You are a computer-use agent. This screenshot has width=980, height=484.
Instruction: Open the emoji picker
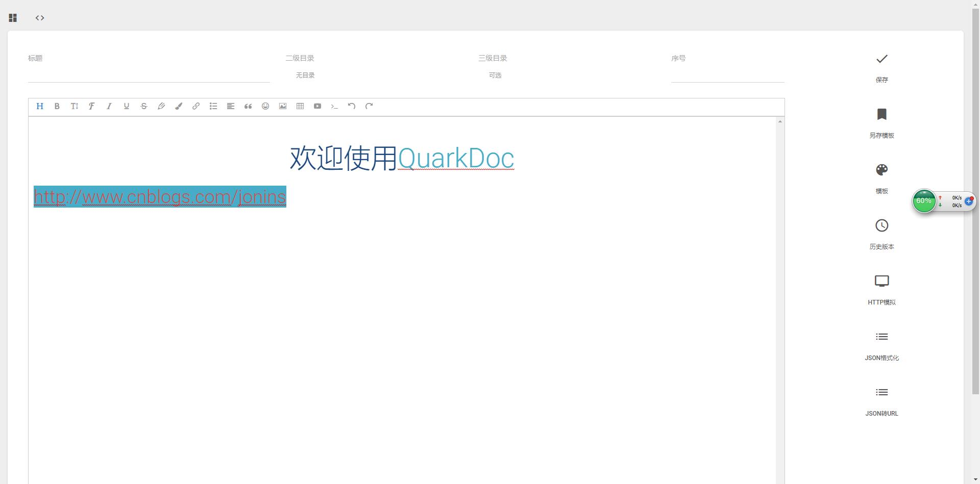(265, 106)
